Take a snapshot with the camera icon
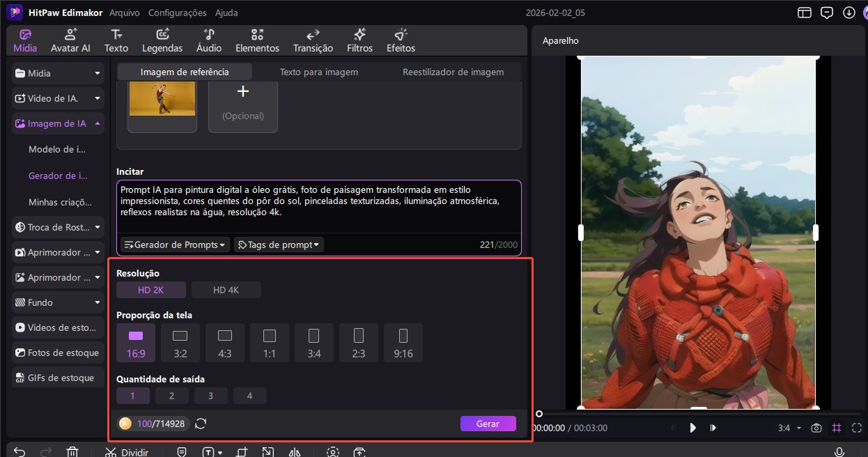 pos(816,428)
